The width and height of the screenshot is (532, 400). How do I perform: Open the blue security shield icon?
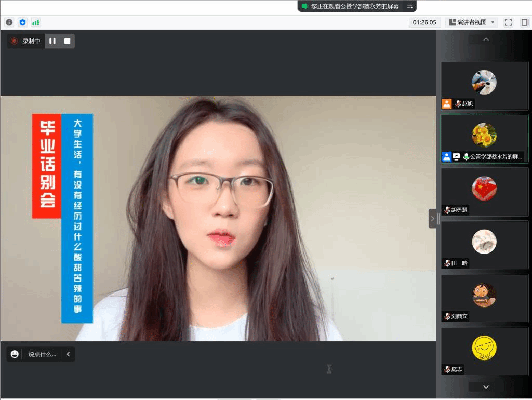point(22,22)
